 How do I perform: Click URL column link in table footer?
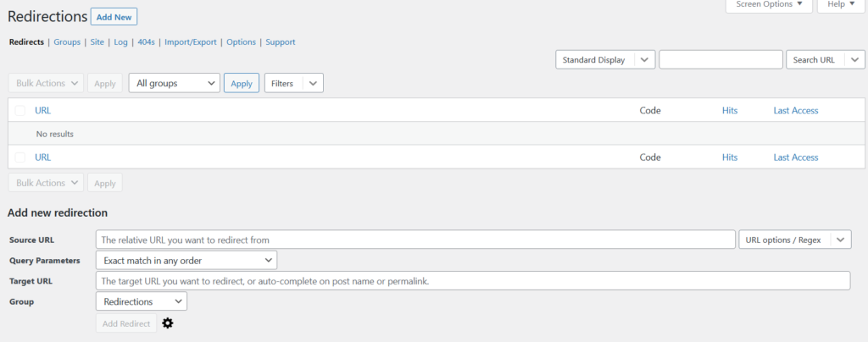click(42, 157)
